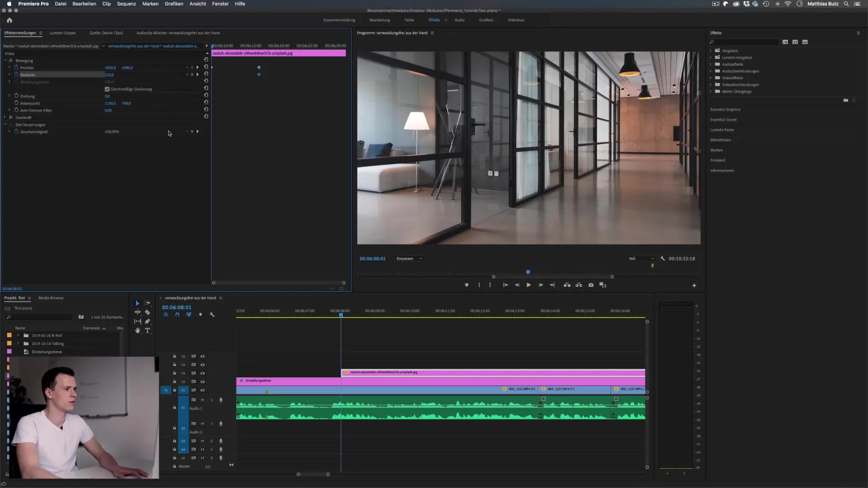Screen dimensions: 868x488
Task: Mute audio track A1
Action: click(203, 400)
